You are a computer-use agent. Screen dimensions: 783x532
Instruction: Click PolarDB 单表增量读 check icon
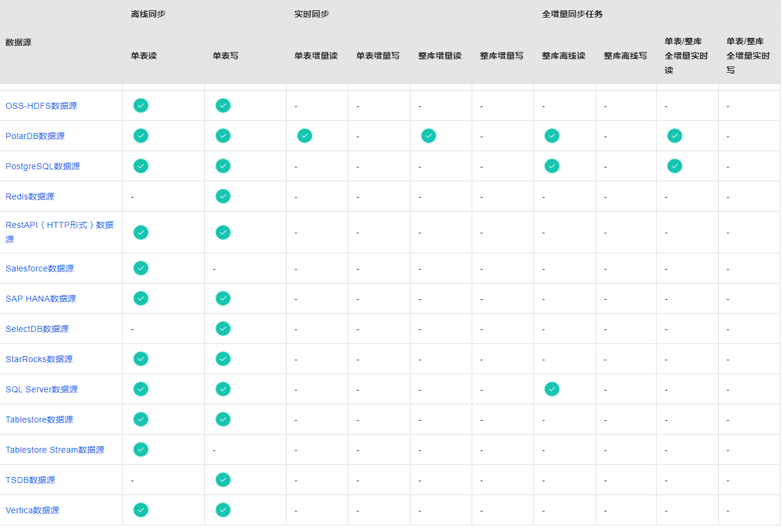[305, 135]
